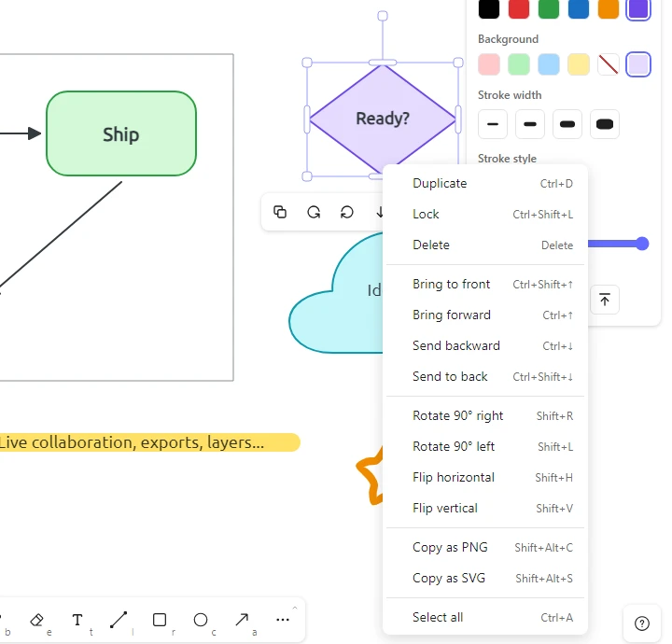The image size is (672, 644).
Task: Choose Select all from context menu
Action: (485, 618)
